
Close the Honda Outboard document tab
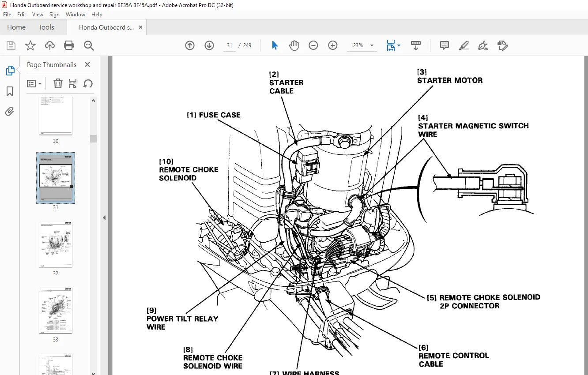[x=140, y=27]
